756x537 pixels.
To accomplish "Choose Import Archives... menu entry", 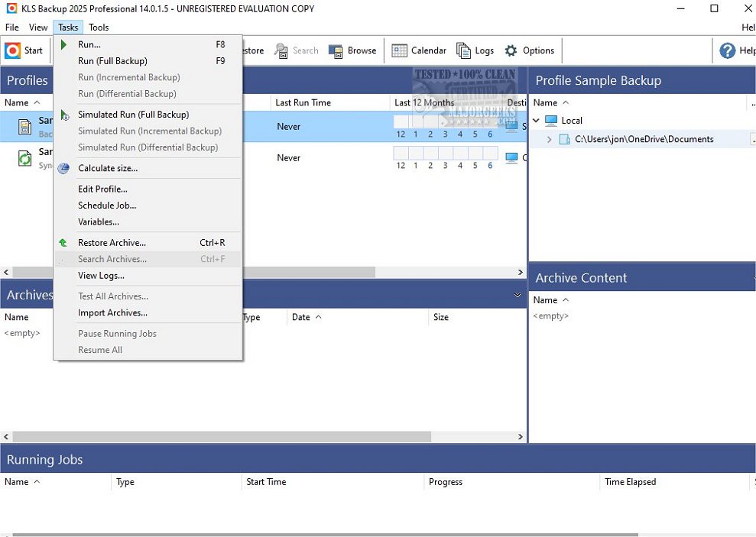I will pos(148,313).
